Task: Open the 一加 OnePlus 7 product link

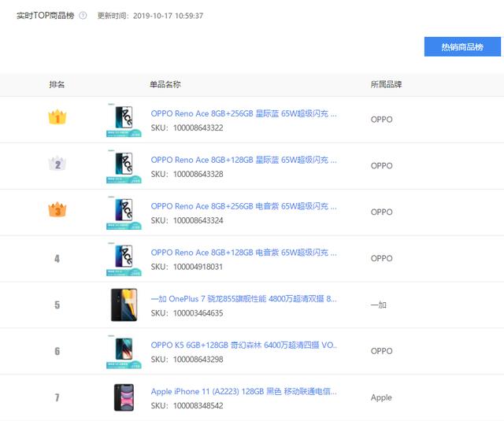Action: coord(243,299)
